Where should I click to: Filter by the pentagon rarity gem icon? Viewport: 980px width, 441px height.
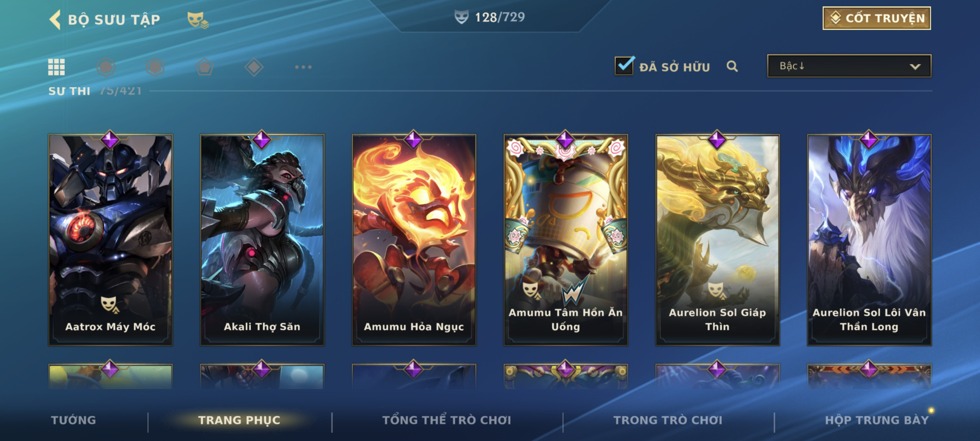(x=205, y=67)
